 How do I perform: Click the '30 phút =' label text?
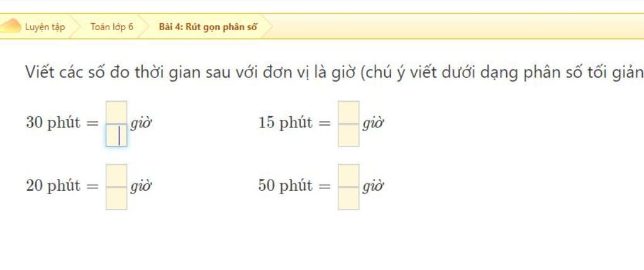[x=62, y=122]
